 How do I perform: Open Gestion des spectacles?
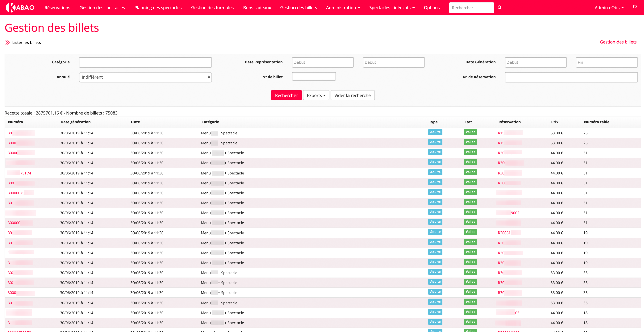point(102,8)
